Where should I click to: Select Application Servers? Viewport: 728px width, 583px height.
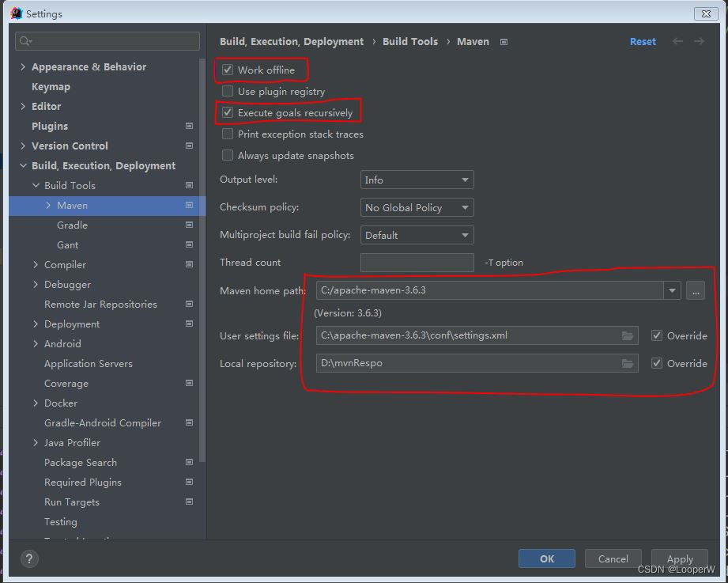pos(89,363)
